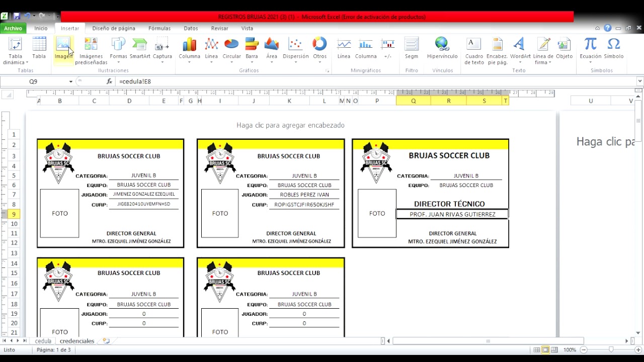This screenshot has width=644, height=362.
Task: Add a Línea de firma
Action: tap(543, 51)
